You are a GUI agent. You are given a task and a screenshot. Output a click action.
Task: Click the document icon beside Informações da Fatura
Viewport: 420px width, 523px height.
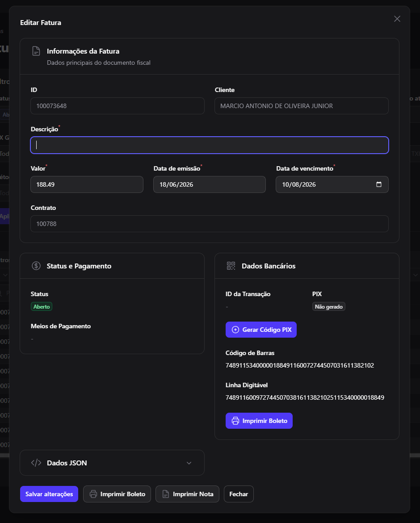(36, 51)
